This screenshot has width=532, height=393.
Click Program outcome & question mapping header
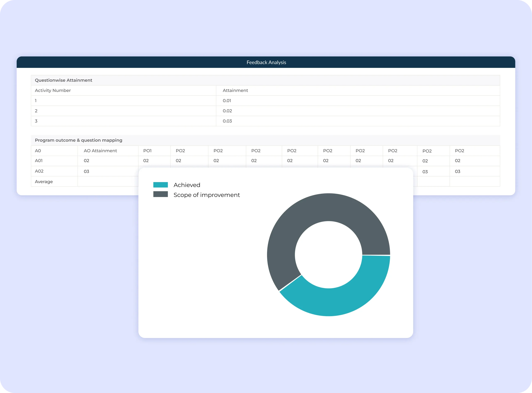click(x=78, y=140)
